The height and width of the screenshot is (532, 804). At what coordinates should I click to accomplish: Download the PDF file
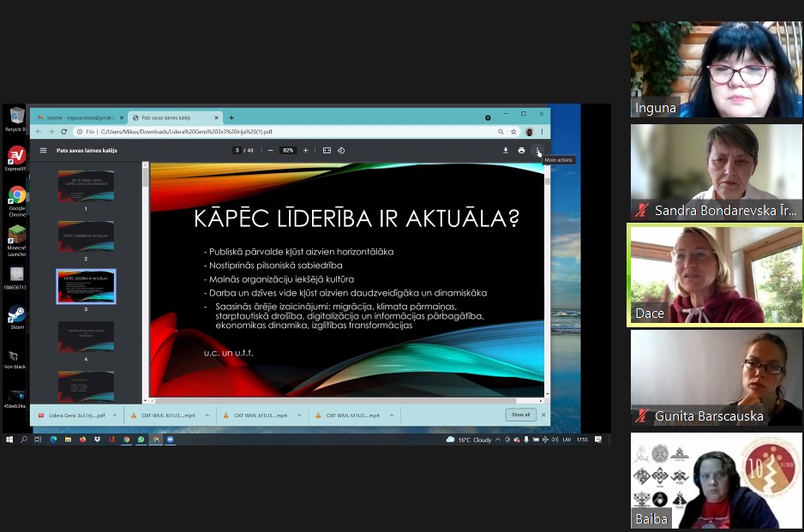pyautogui.click(x=506, y=150)
